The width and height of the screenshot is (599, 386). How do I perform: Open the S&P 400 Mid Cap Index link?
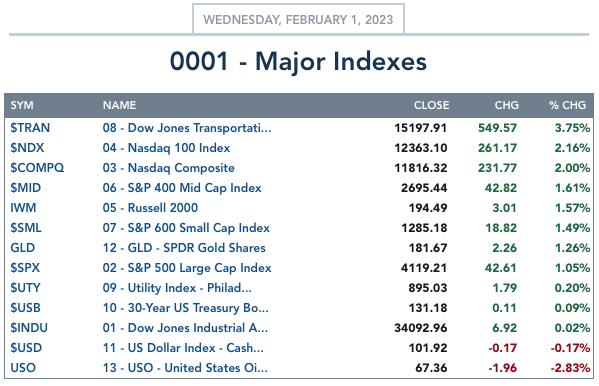[x=182, y=188]
